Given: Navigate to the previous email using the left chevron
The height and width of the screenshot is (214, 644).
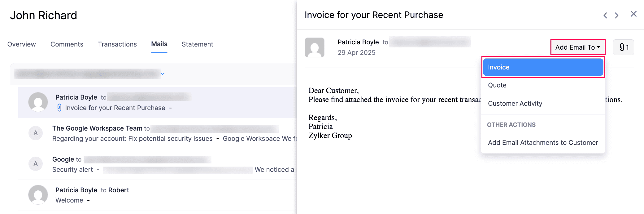Looking at the screenshot, I should click(605, 15).
